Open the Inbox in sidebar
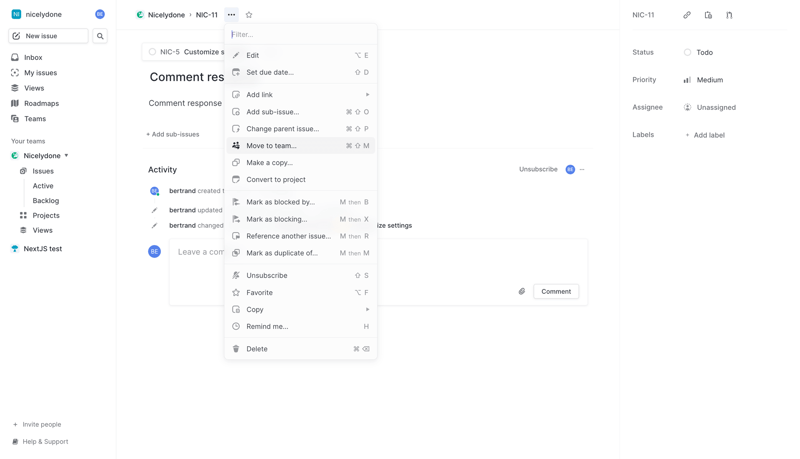This screenshot has width=800, height=459. [33, 58]
